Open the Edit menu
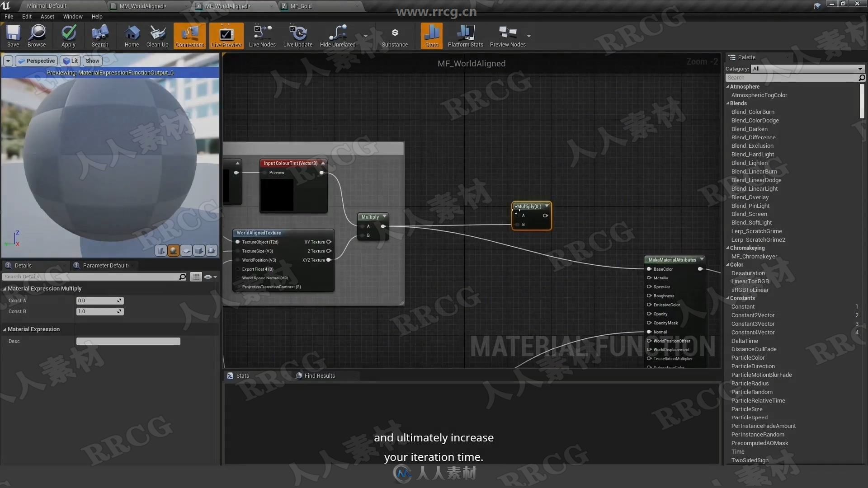 coord(27,16)
